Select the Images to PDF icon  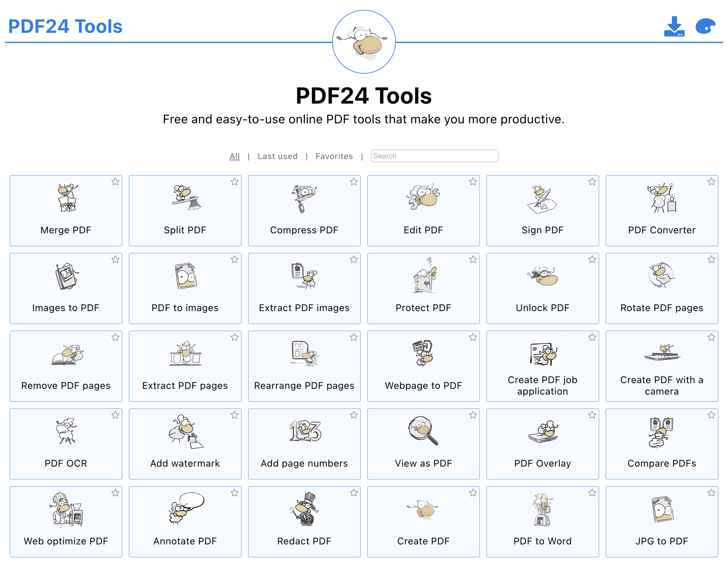67,276
